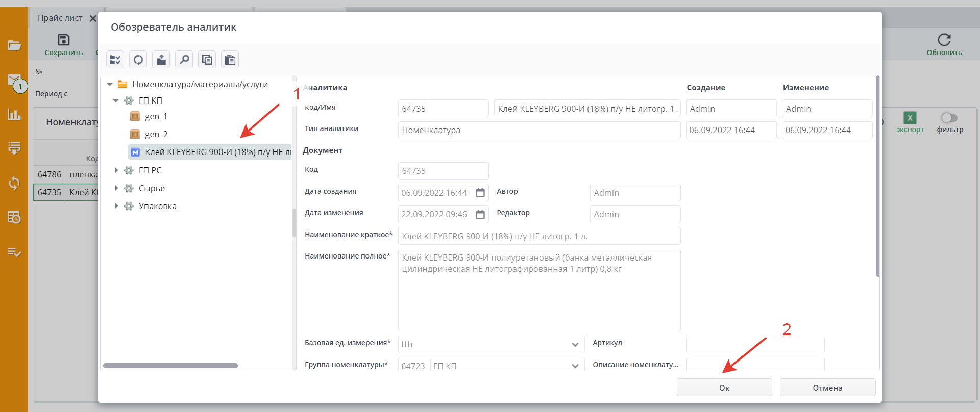
Task: Open the table with clock sidebar icon
Action: [x=14, y=217]
